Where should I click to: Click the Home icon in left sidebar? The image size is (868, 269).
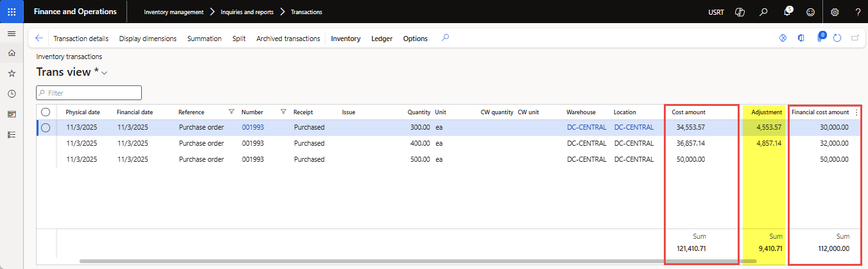click(x=12, y=53)
